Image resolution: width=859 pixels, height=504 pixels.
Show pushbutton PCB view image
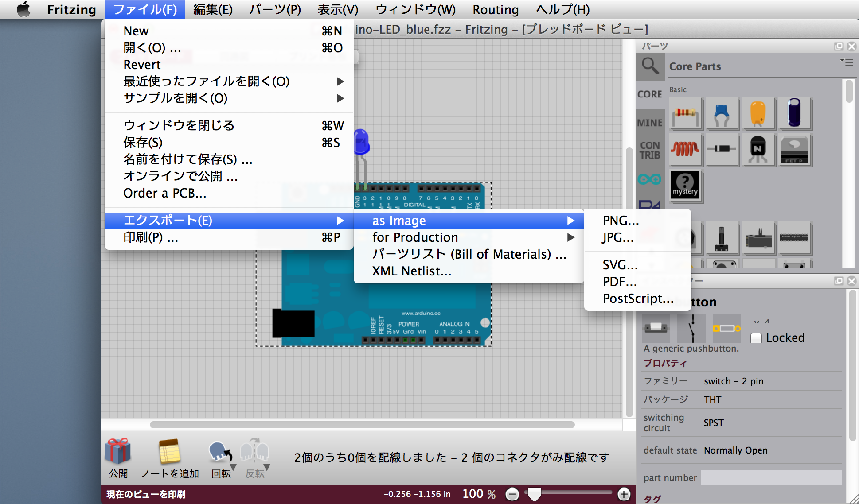pyautogui.click(x=727, y=328)
